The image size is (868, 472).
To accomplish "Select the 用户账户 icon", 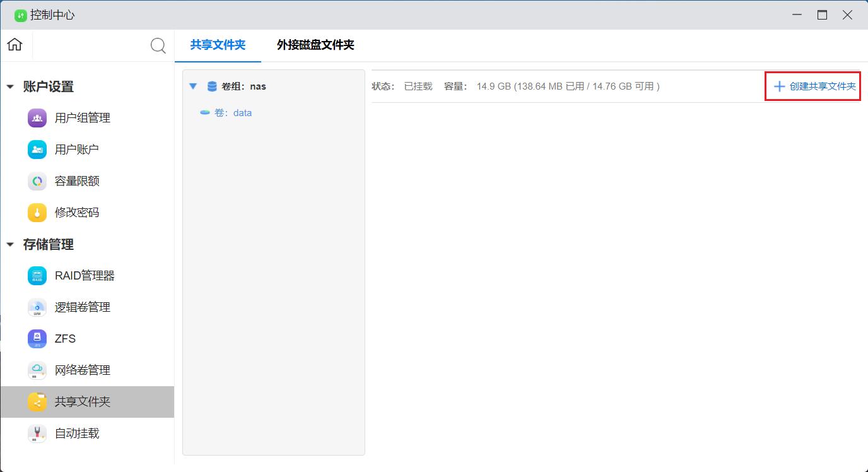I will pos(37,150).
